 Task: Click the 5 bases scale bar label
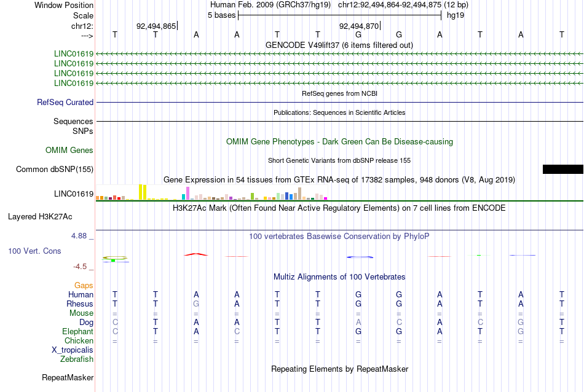pyautogui.click(x=221, y=15)
